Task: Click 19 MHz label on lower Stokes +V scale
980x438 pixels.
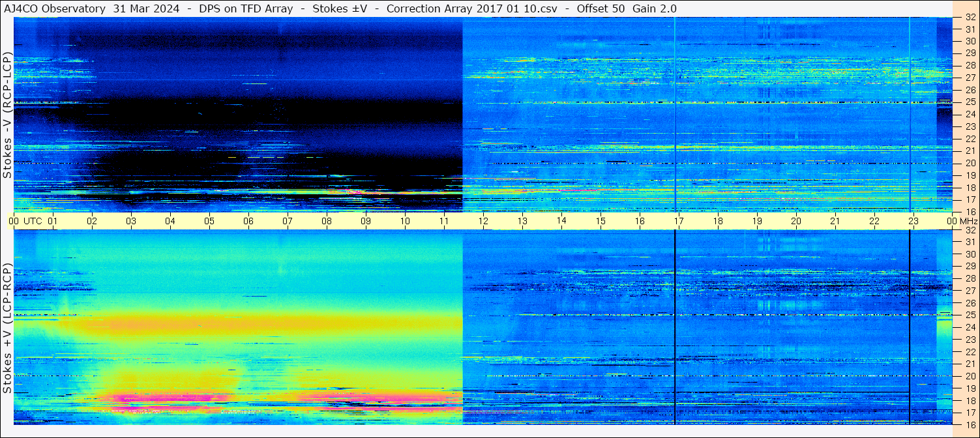Action: tap(970, 388)
